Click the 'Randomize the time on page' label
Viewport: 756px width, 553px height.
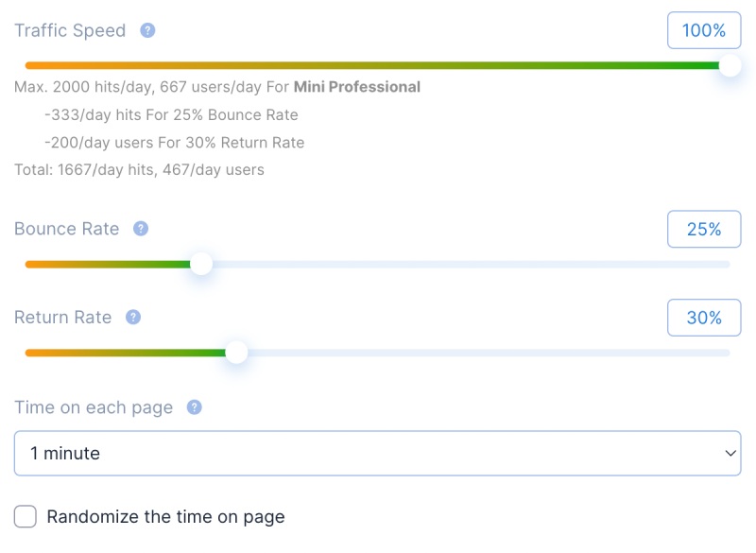tap(165, 517)
